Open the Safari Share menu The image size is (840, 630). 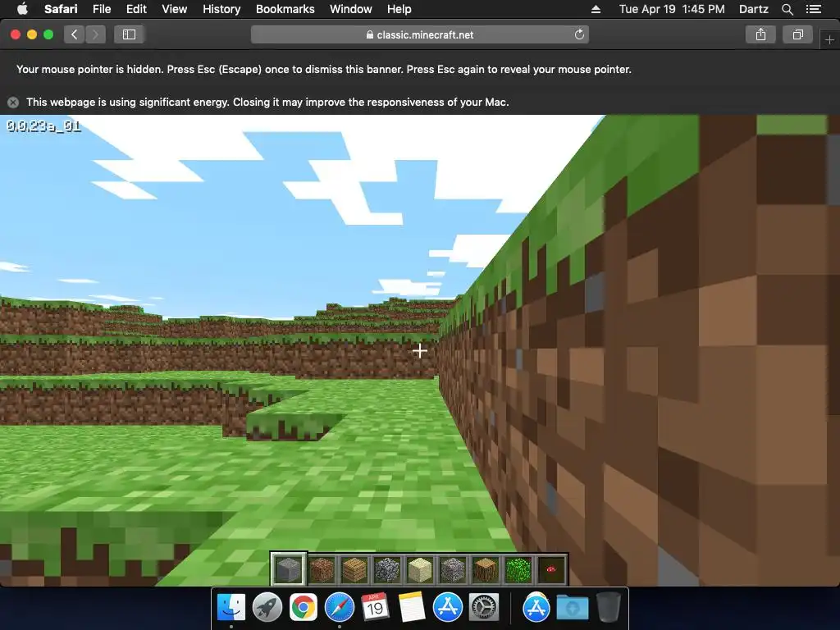tap(760, 34)
